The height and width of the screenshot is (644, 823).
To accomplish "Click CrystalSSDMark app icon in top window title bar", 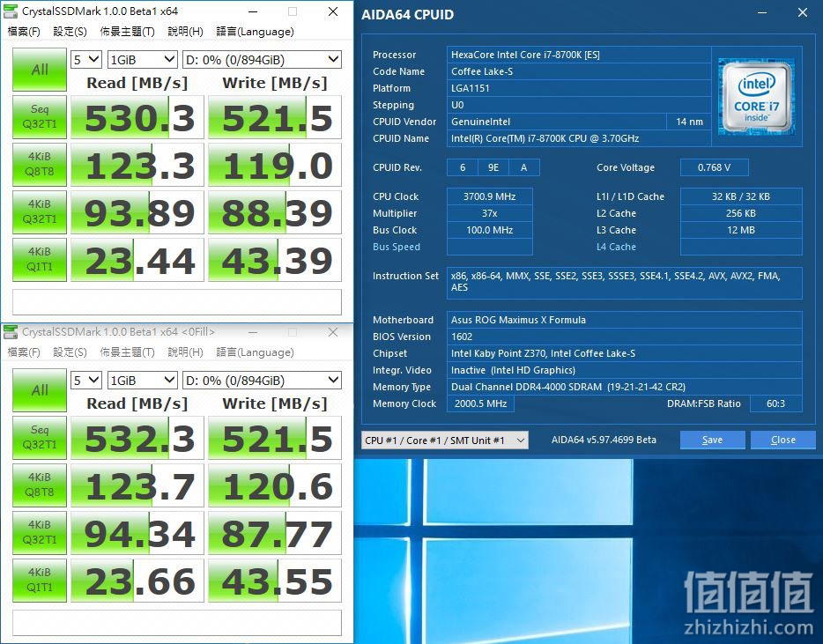I will (10, 11).
